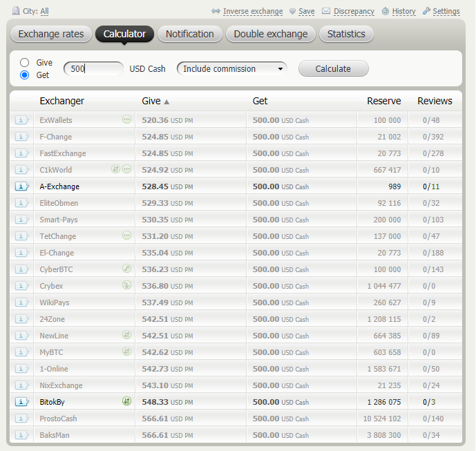Open info icon for Smart-Pays row
The height and width of the screenshot is (451, 476).
21,220
